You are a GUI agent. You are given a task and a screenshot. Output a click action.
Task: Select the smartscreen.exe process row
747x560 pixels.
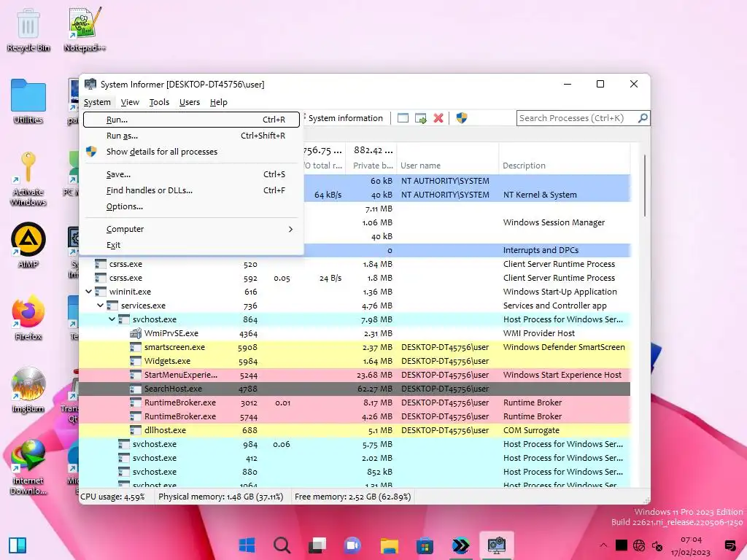tap(355, 347)
